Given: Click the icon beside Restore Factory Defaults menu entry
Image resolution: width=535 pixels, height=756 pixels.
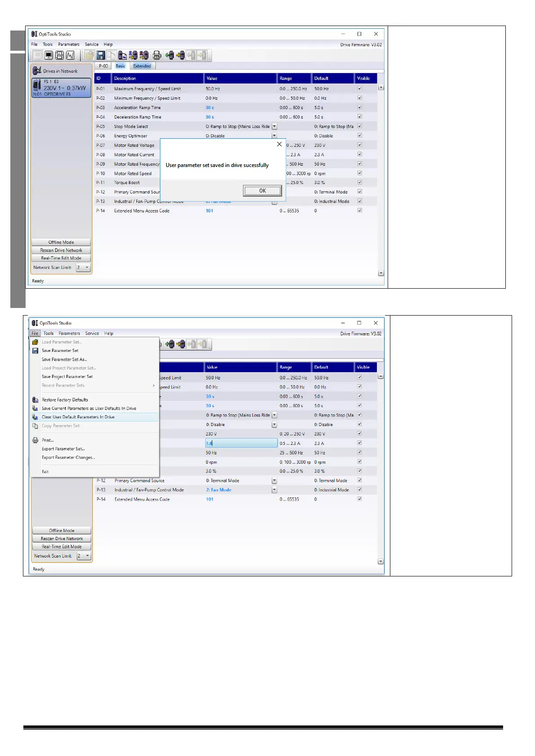Looking at the screenshot, I should (35, 400).
